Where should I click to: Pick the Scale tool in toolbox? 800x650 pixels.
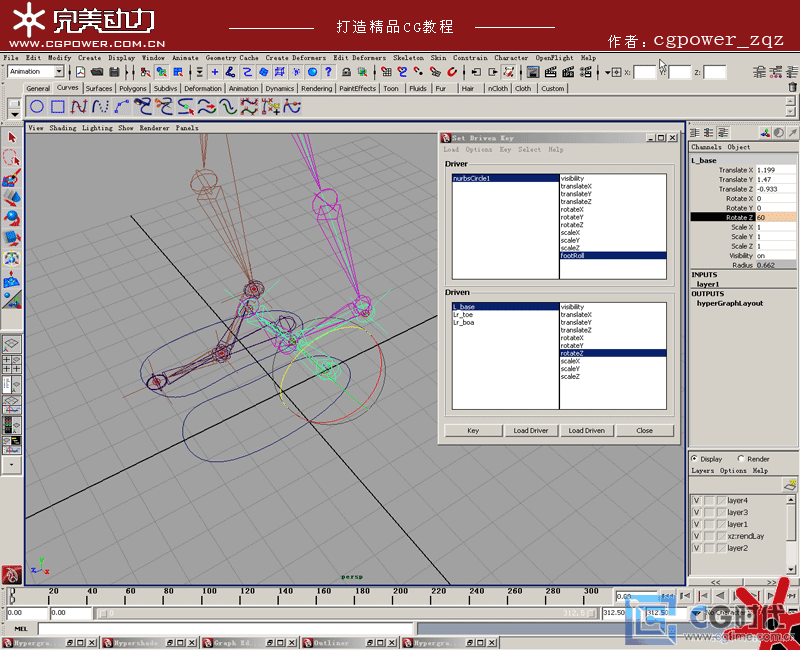12,238
